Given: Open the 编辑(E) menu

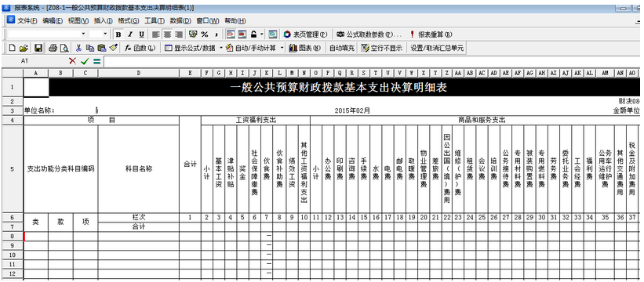Looking at the screenshot, I should pyautogui.click(x=53, y=21).
